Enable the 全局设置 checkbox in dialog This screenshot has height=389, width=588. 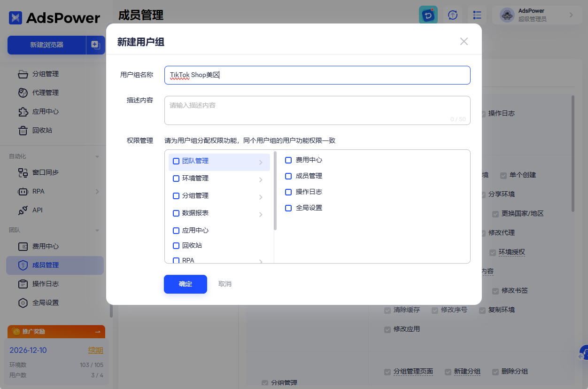288,208
